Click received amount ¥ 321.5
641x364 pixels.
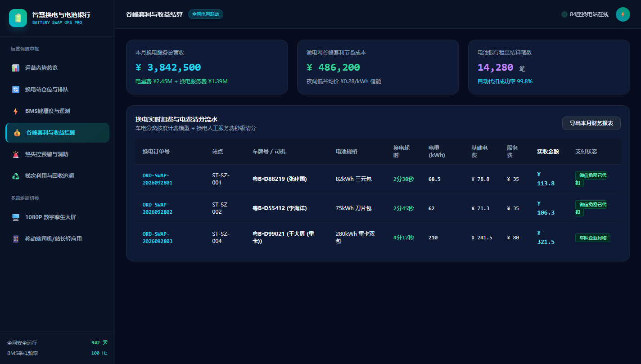(546, 238)
